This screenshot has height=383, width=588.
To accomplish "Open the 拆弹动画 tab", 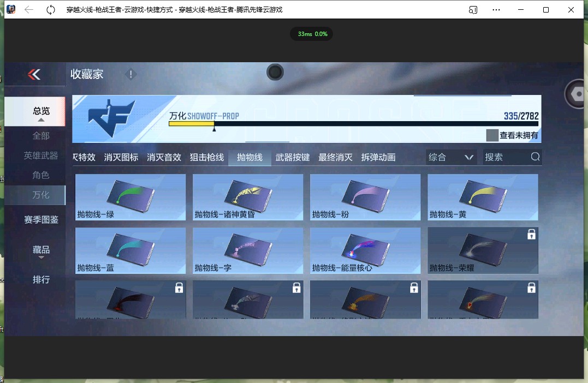I will coord(378,157).
